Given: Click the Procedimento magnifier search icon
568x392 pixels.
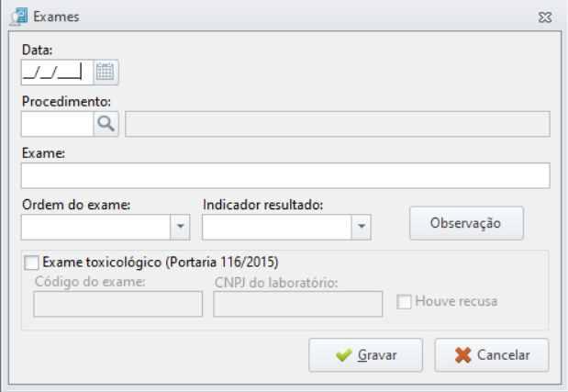Looking at the screenshot, I should pyautogui.click(x=106, y=124).
